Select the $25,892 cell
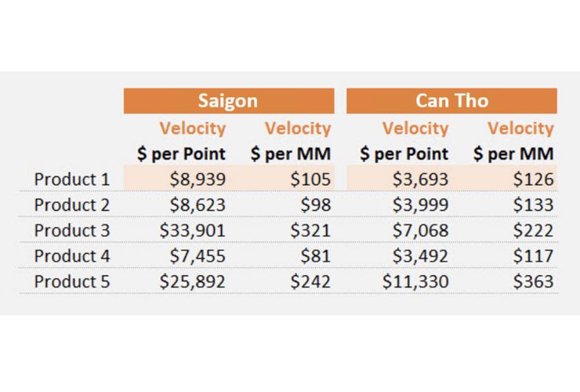 pyautogui.click(x=192, y=281)
